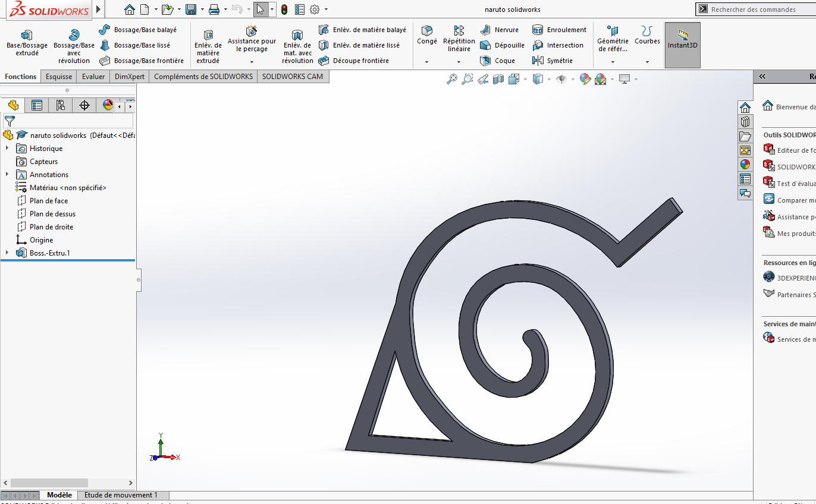Select the Enroulement wrap tool

pyautogui.click(x=559, y=30)
